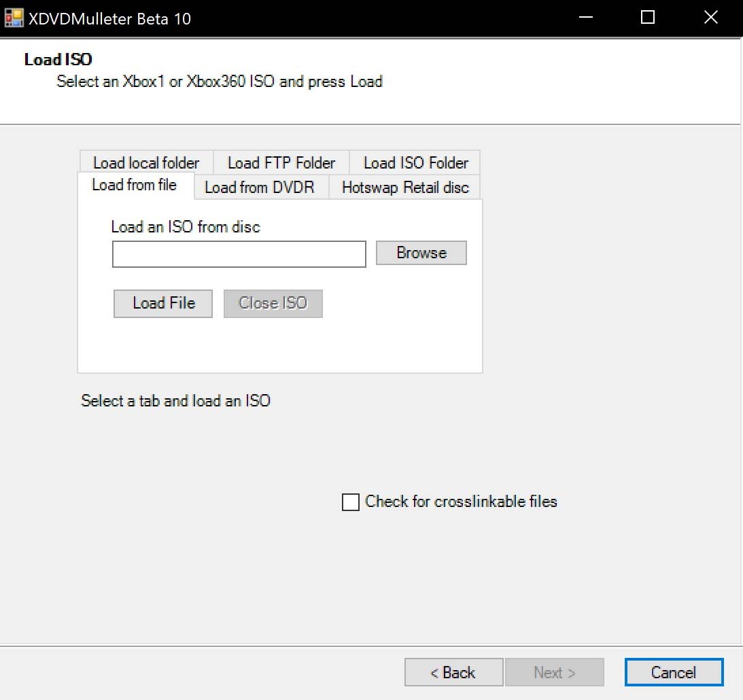
Task: Click the ISO file path input field
Action: [x=239, y=254]
